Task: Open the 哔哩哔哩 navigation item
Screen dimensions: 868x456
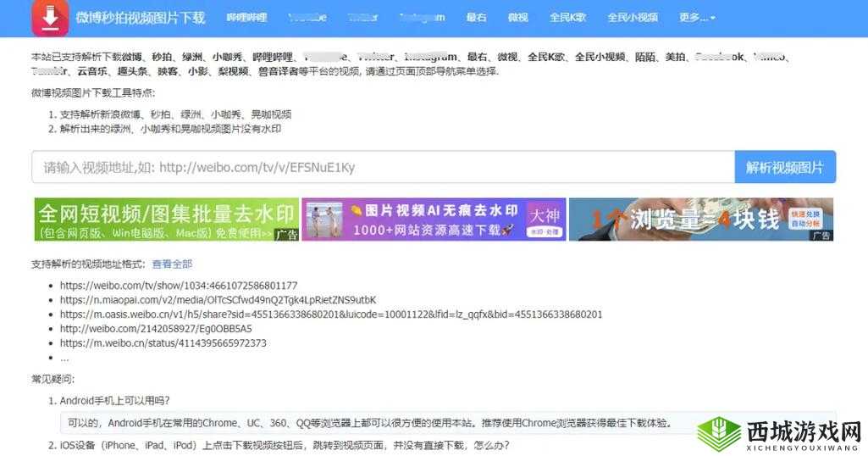Action: 246,18
